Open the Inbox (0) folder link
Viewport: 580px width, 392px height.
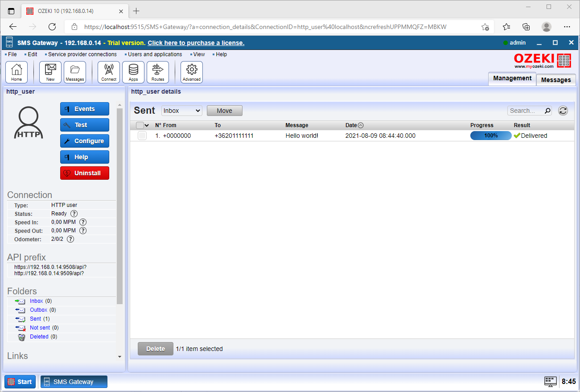(36, 301)
